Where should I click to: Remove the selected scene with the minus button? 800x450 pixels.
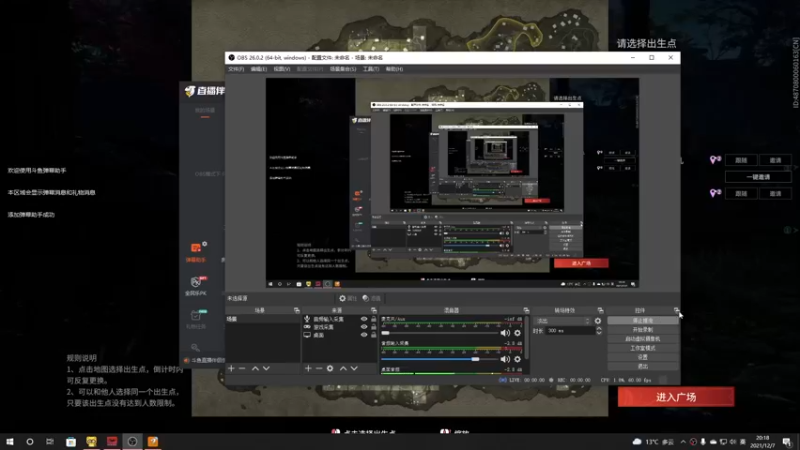click(242, 368)
